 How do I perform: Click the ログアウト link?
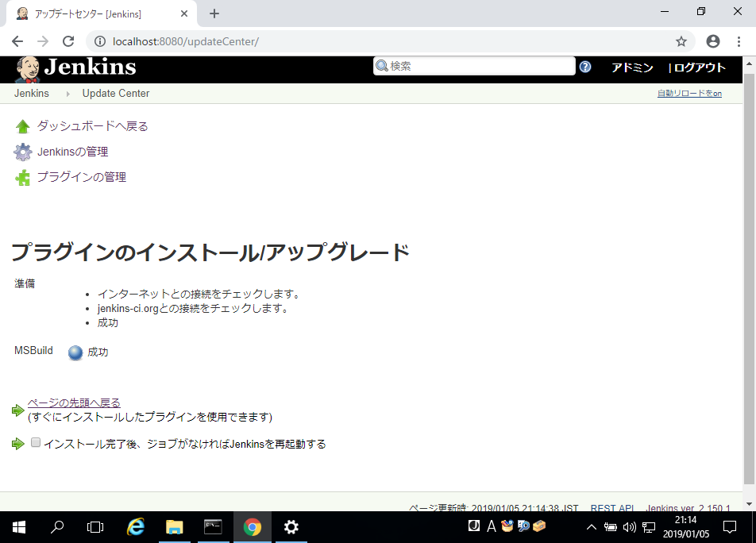pyautogui.click(x=697, y=67)
